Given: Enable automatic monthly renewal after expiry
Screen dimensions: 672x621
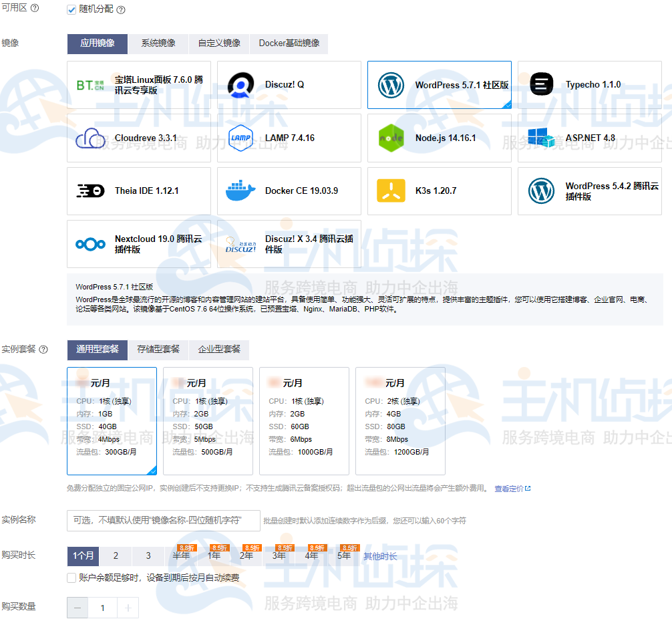Looking at the screenshot, I should (71, 578).
